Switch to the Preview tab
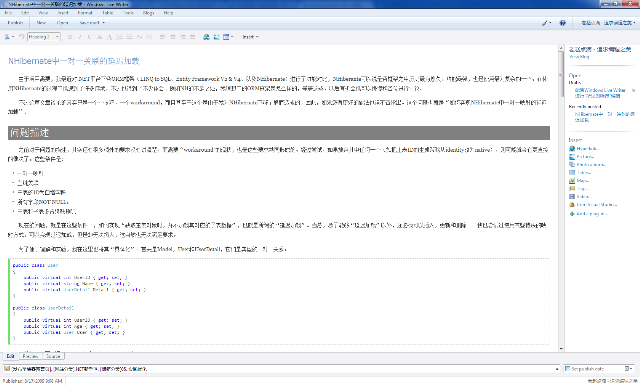This screenshot has height=385, width=640. [x=31, y=356]
